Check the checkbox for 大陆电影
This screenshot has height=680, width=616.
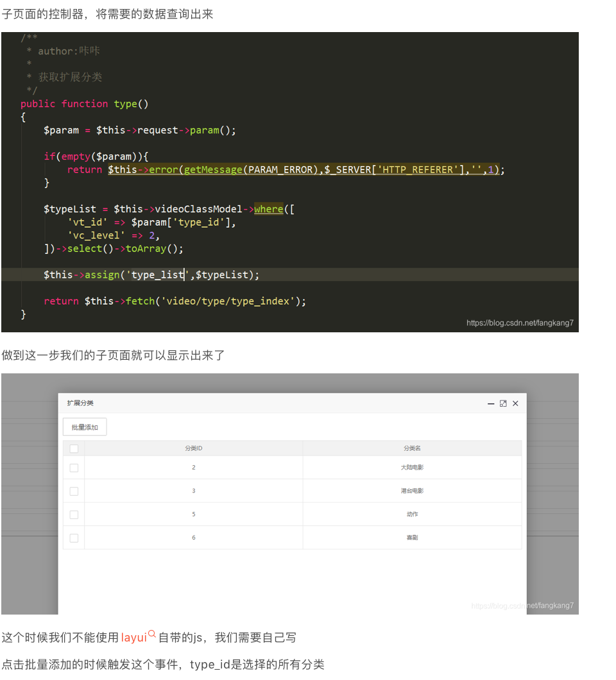pos(74,467)
